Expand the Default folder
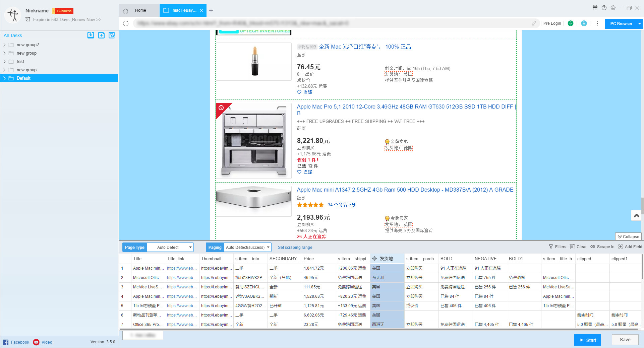 [x=4, y=78]
